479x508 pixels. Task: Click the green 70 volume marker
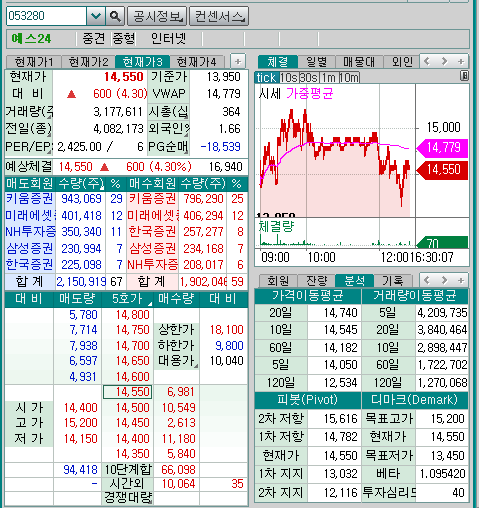pyautogui.click(x=442, y=242)
